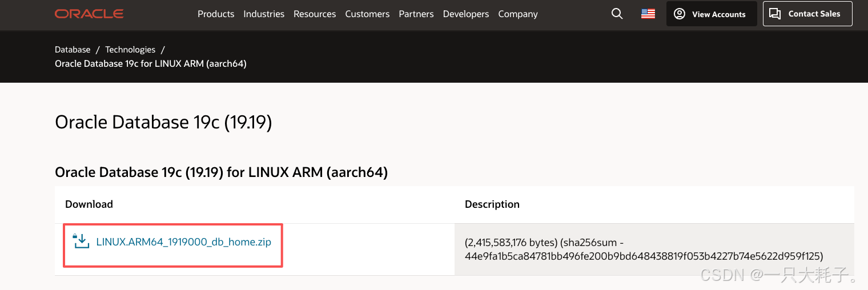Click the Download column header
Image resolution: width=868 pixels, height=290 pixels.
click(89, 204)
